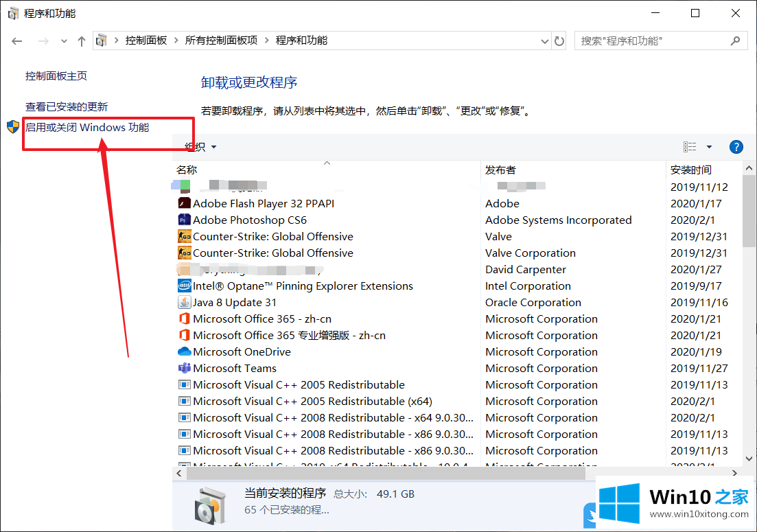757x532 pixels.
Task: Click Adobe Photoshop CS6 icon
Action: (x=185, y=220)
